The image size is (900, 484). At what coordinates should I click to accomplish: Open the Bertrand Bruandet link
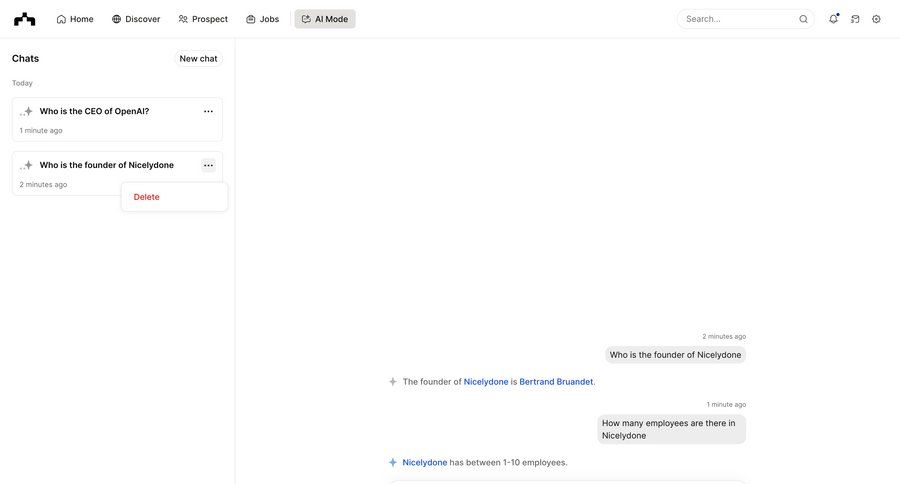click(x=556, y=382)
